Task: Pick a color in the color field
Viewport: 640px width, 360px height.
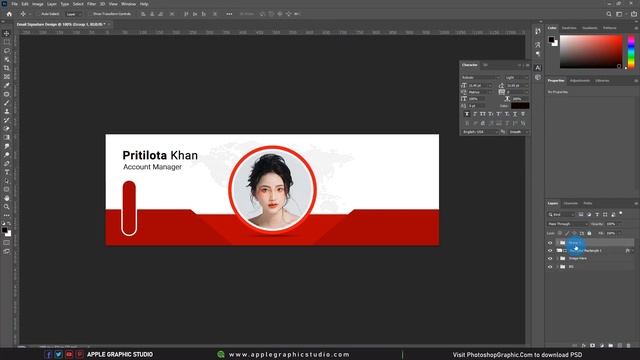Action: tap(591, 51)
